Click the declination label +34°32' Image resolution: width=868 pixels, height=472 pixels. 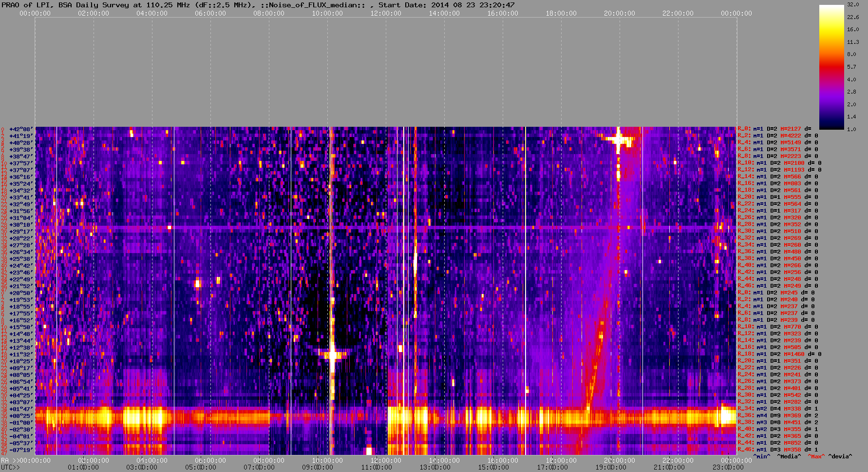[x=21, y=191]
